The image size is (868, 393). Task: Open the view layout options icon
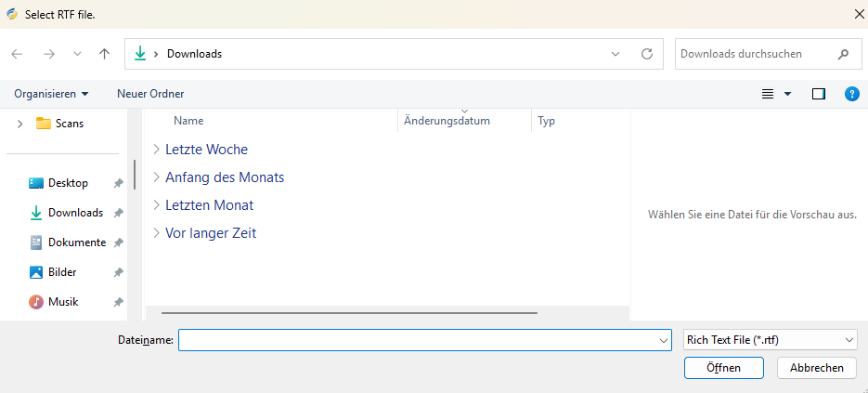768,94
